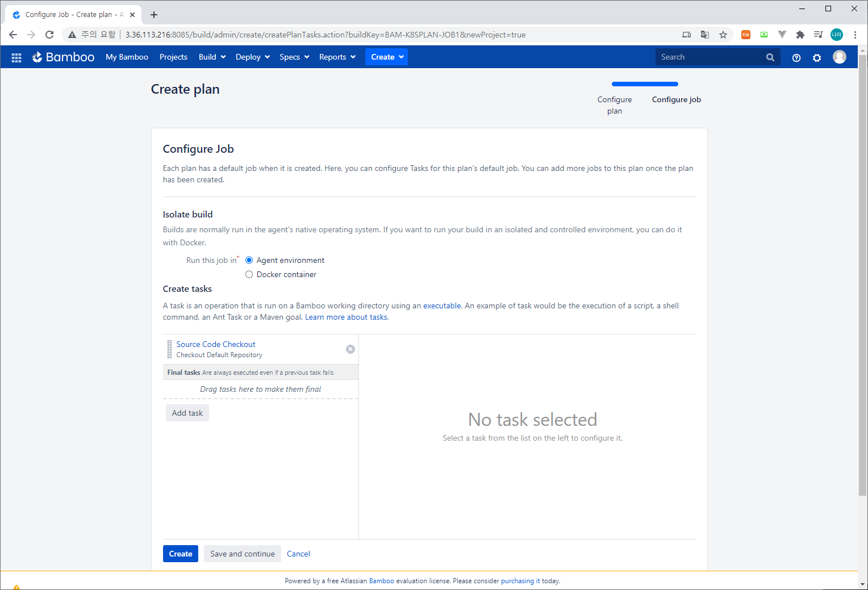Click the screen cast icon in address bar
The image size is (868, 590).
(x=687, y=35)
